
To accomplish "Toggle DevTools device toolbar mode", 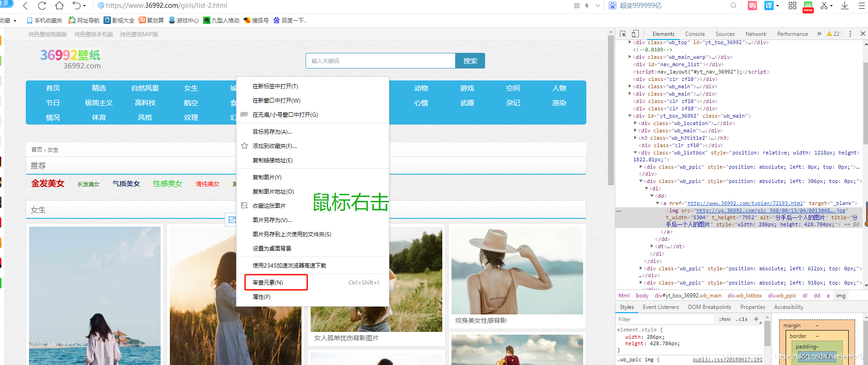I will tap(635, 34).
